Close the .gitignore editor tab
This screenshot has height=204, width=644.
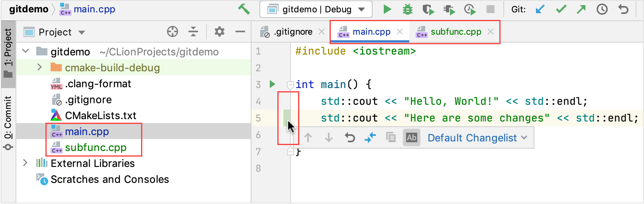tap(322, 31)
